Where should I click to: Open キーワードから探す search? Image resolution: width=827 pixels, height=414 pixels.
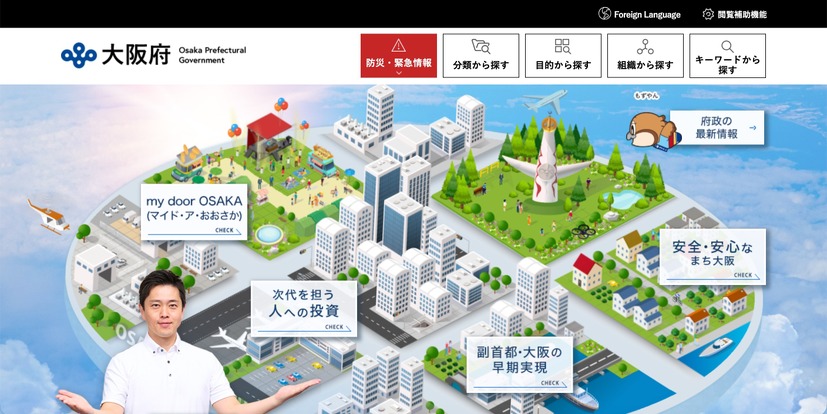point(727,56)
